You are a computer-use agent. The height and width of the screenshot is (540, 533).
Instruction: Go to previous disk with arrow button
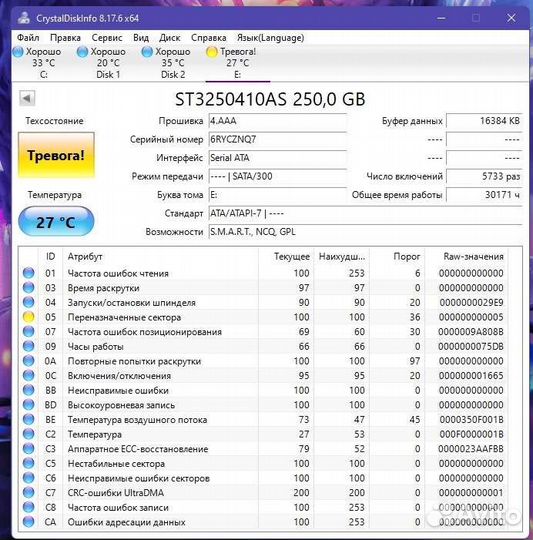pyautogui.click(x=27, y=98)
